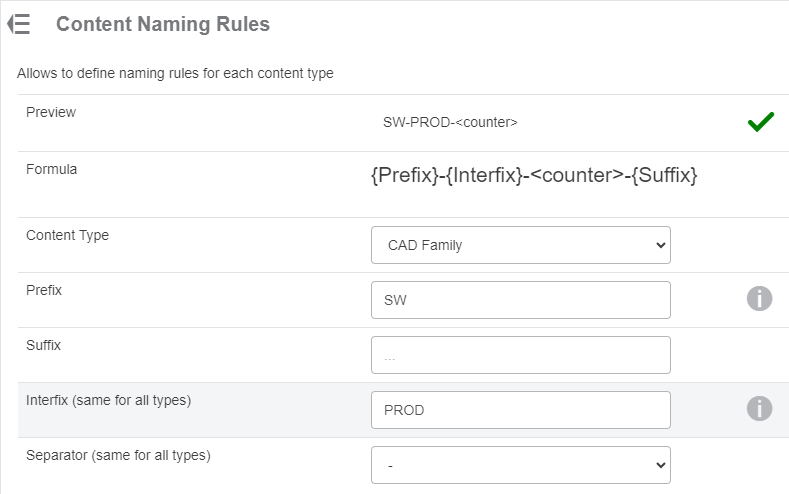Click the naming rules description text

(x=175, y=73)
